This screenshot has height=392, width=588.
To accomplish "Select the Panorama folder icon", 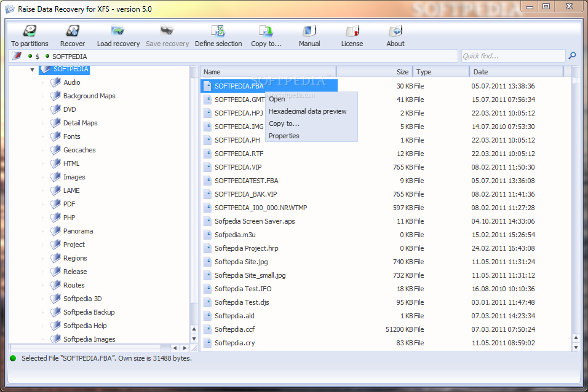I will point(55,230).
